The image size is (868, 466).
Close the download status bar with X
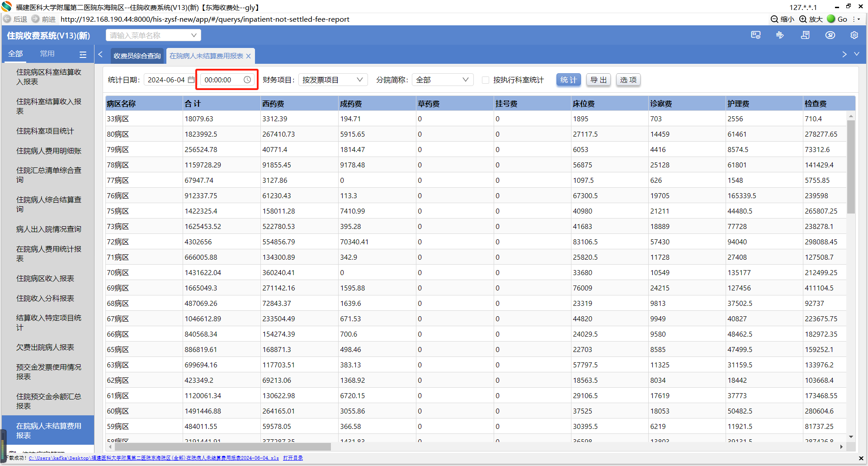point(861,458)
